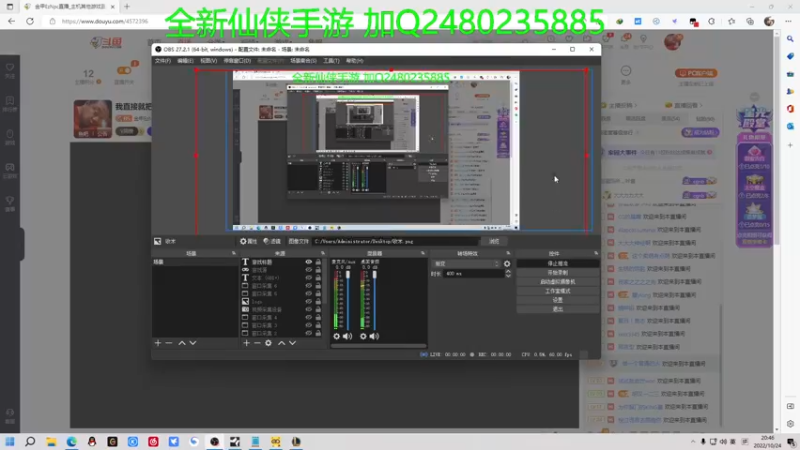Click the Properties gear button in source toolbar

click(x=248, y=241)
